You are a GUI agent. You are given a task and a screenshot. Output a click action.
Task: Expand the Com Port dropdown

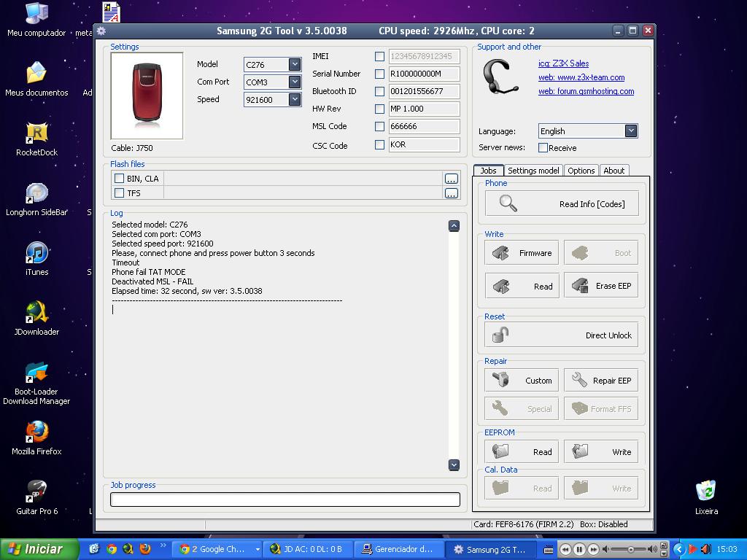tap(295, 82)
